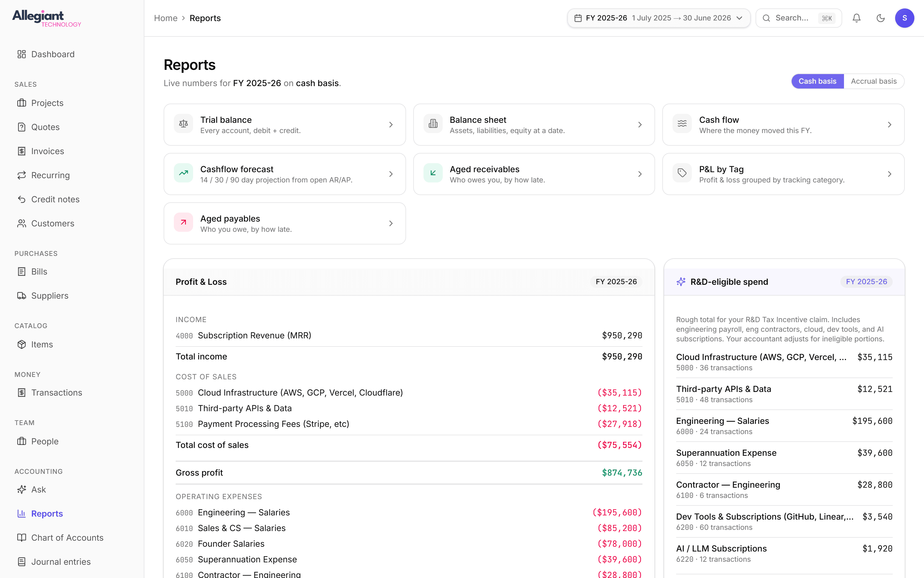Click the Credit notes undo icon
This screenshot has width=924, height=578.
pos(22,199)
